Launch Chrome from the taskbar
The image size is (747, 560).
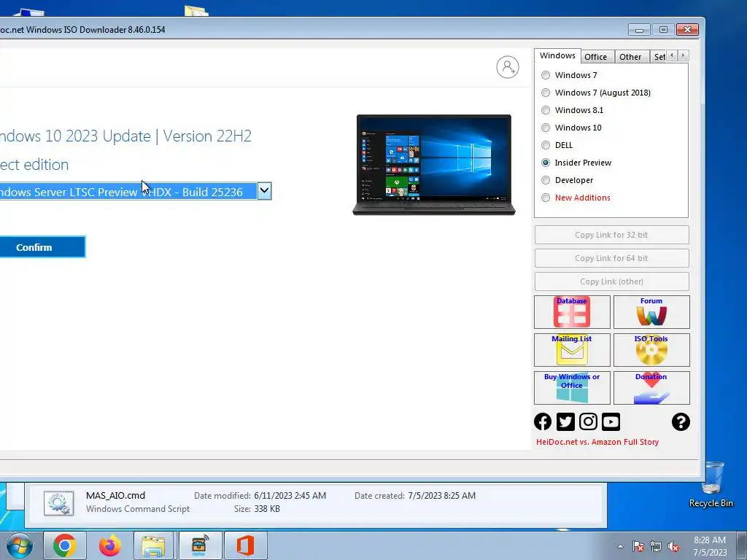65,545
